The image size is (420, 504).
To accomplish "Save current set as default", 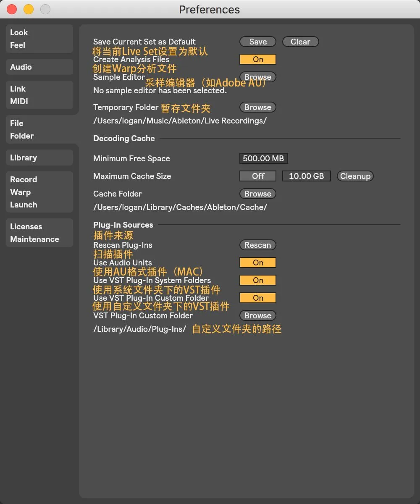I will click(x=257, y=42).
